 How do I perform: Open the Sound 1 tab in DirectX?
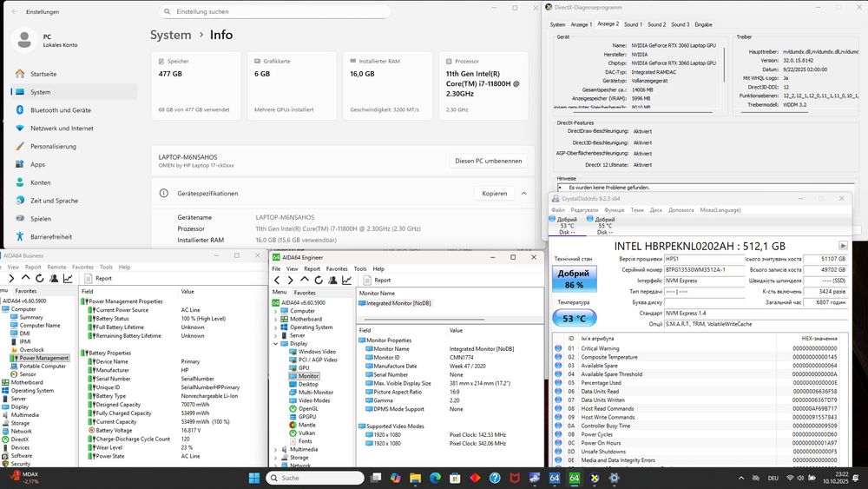[634, 24]
